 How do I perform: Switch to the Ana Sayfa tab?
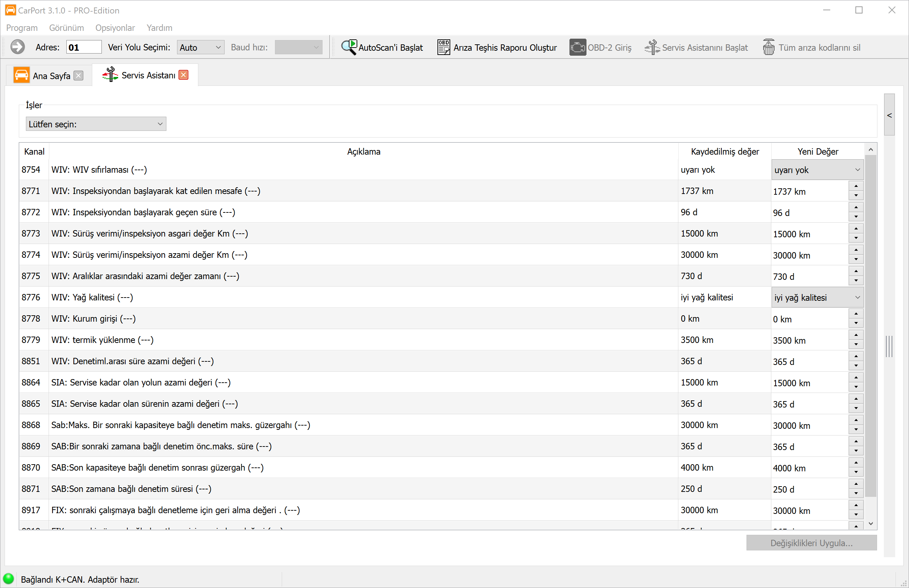pos(51,76)
